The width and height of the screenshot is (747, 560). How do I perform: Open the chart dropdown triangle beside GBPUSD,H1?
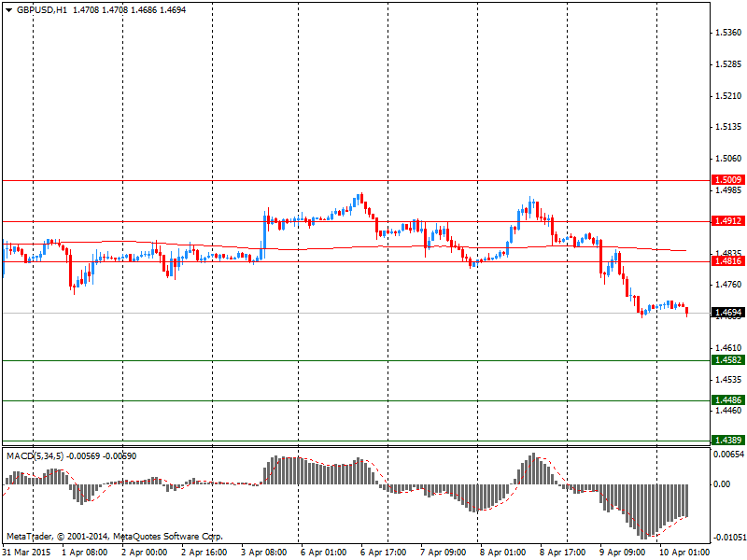click(x=8, y=10)
